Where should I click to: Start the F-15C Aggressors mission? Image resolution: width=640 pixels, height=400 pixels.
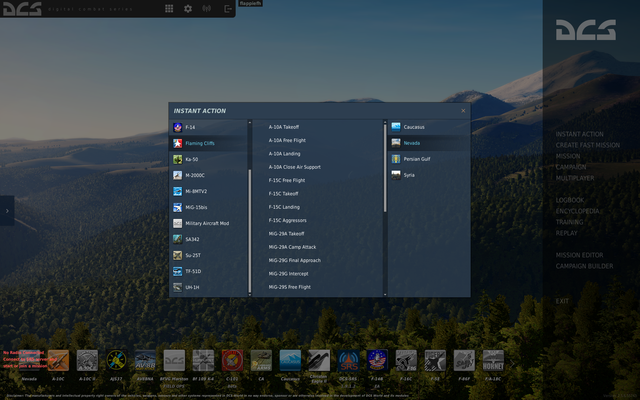tap(287, 220)
